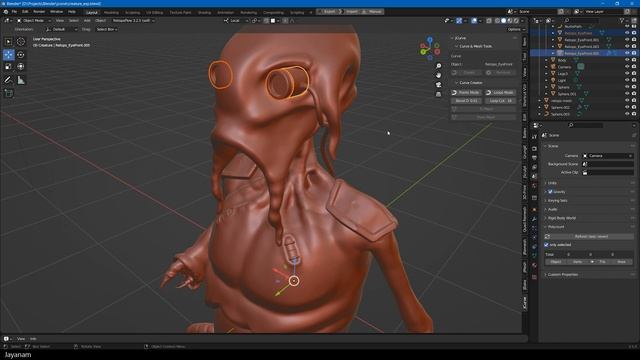Open the Object Mode dropdown

[33, 20]
